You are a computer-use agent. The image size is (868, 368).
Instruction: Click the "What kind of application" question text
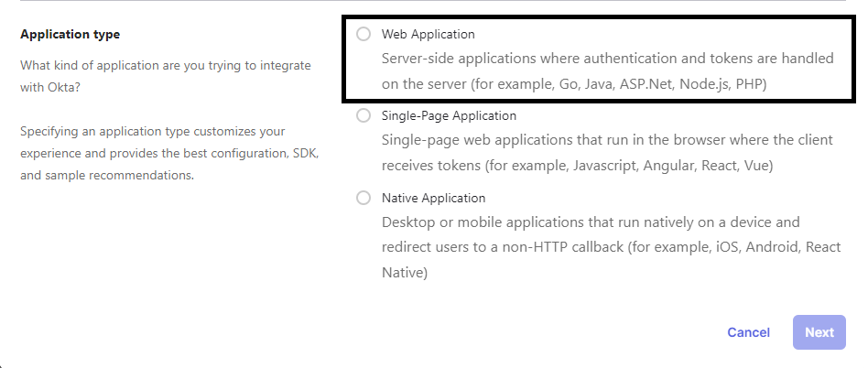click(x=166, y=76)
